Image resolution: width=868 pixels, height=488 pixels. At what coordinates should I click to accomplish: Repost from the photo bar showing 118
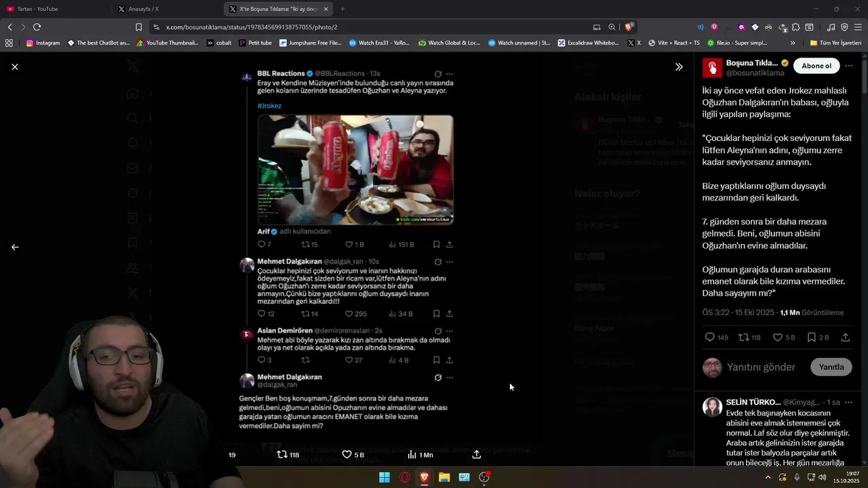tap(288, 455)
